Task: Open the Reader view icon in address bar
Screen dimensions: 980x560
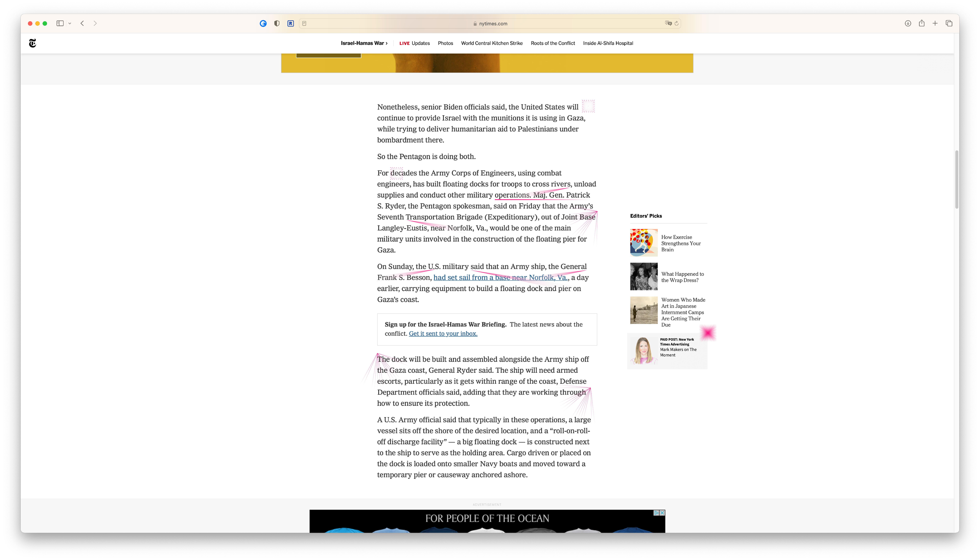Action: 304,24
